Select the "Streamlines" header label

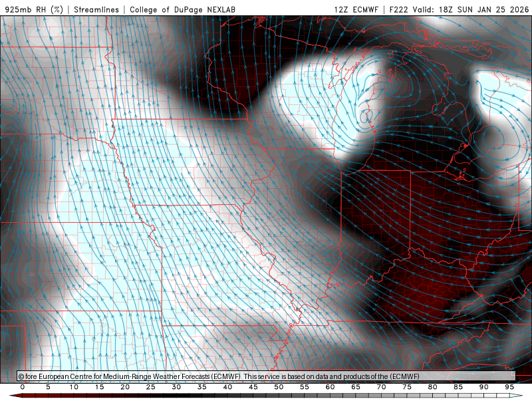click(96, 9)
